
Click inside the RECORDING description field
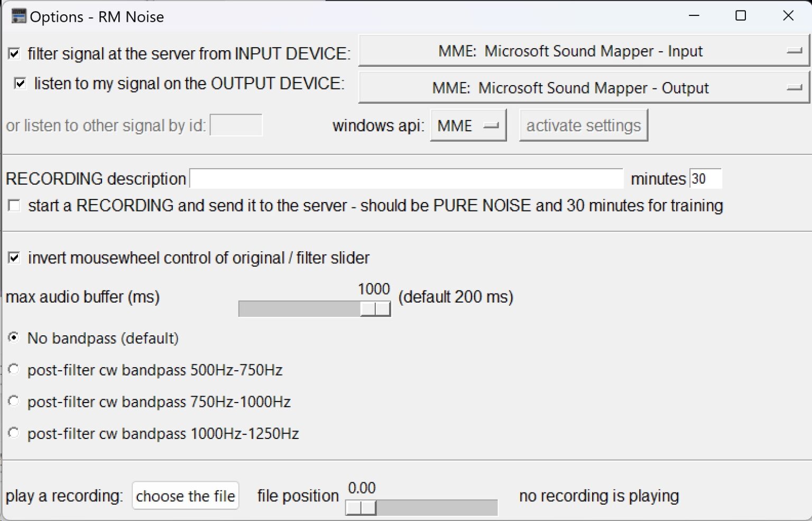tap(407, 178)
